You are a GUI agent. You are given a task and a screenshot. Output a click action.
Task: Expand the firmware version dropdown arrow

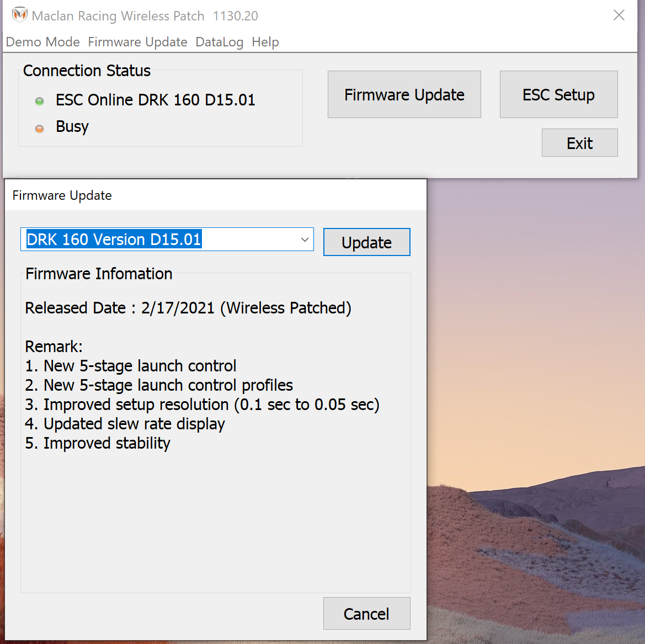[x=305, y=239]
